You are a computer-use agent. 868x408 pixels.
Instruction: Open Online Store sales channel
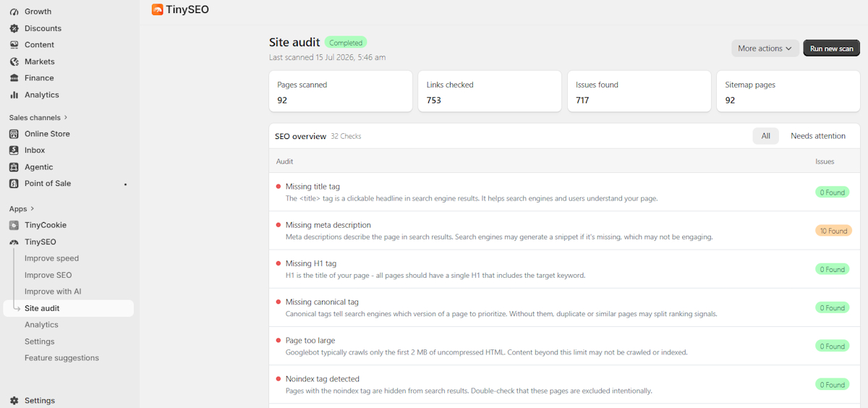point(47,134)
